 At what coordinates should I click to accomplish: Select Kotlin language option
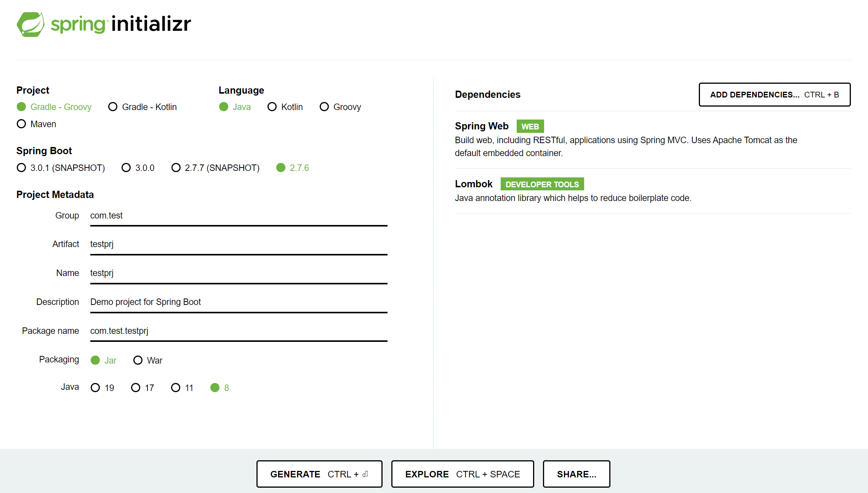(x=272, y=107)
